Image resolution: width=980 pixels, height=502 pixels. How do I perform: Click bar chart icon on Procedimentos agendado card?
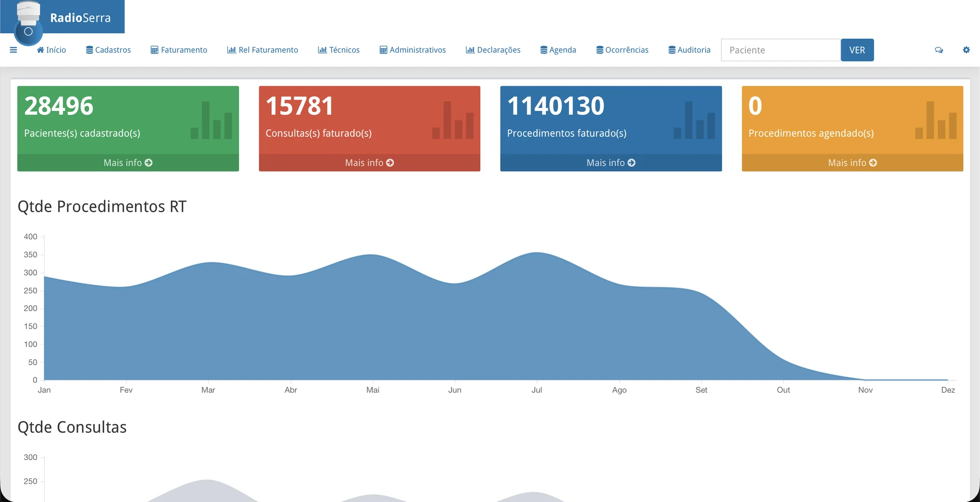(936, 120)
